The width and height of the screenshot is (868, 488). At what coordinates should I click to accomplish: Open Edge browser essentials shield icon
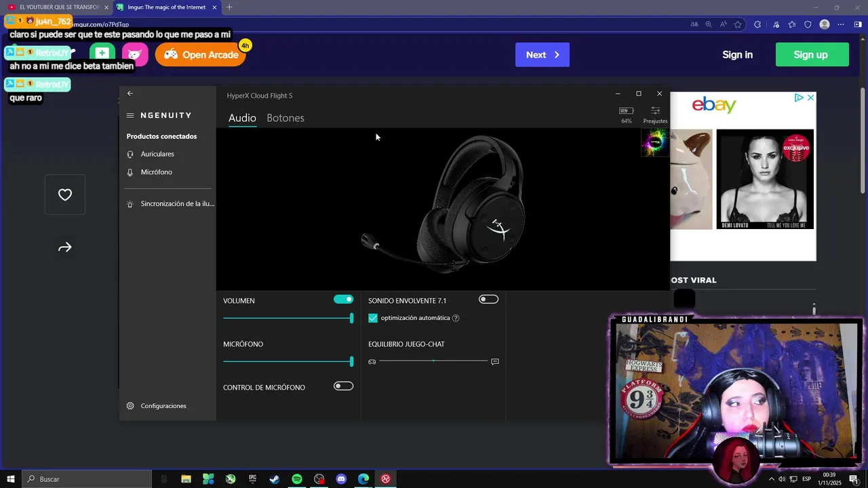click(x=808, y=24)
